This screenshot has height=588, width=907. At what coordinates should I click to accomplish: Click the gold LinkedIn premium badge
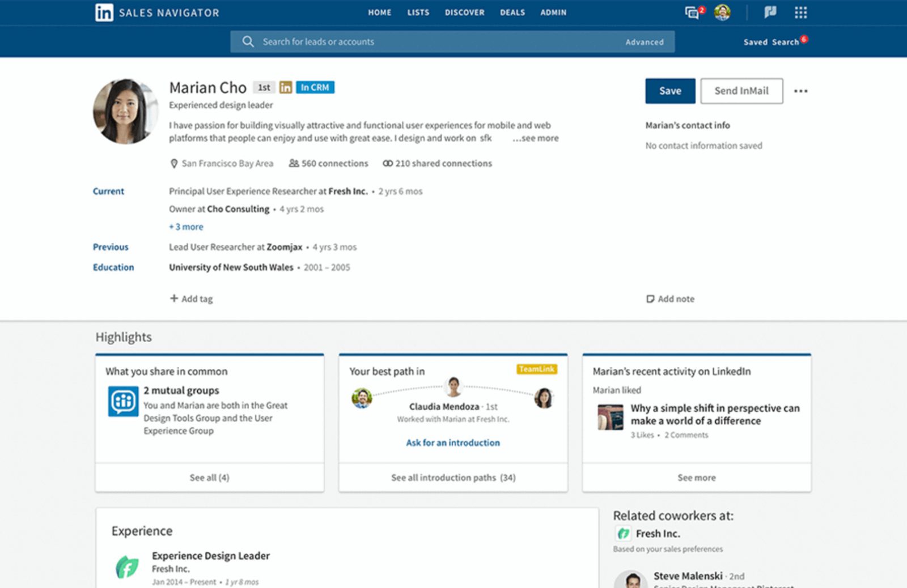click(286, 87)
